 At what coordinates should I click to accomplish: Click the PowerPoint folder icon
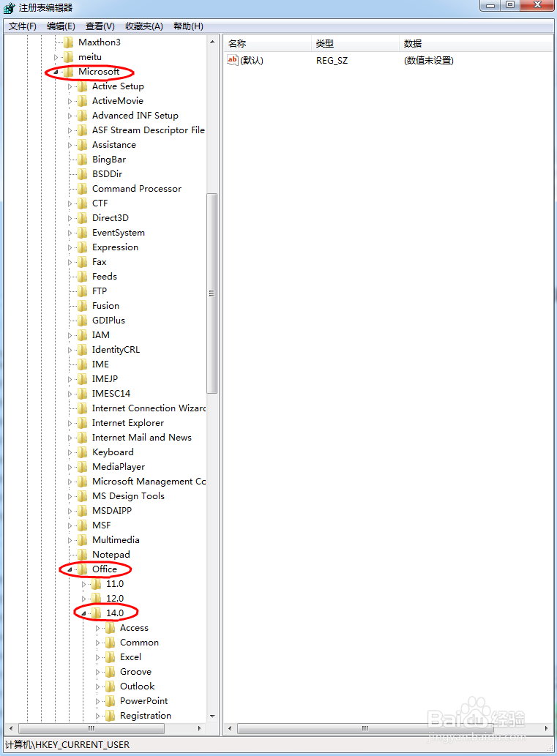pyautogui.click(x=111, y=701)
